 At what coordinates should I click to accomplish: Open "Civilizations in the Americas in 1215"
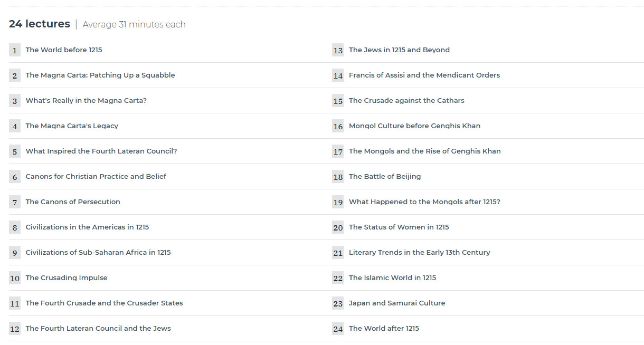point(87,227)
